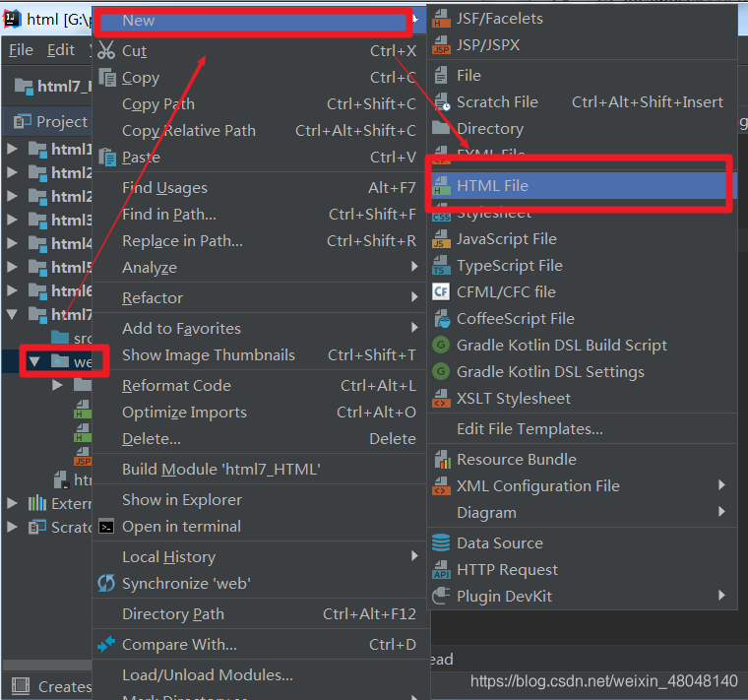
Task: Click the tool window toggle in status bar
Action: [20, 686]
